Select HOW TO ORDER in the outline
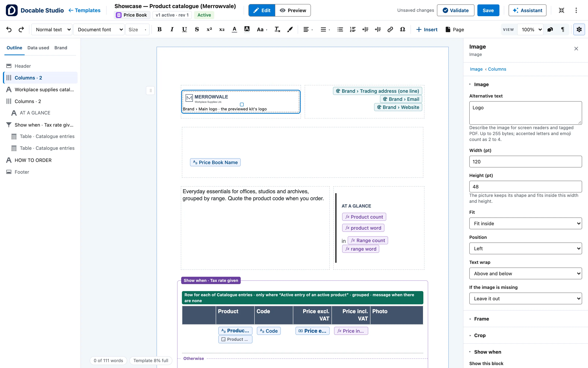 [x=40, y=160]
